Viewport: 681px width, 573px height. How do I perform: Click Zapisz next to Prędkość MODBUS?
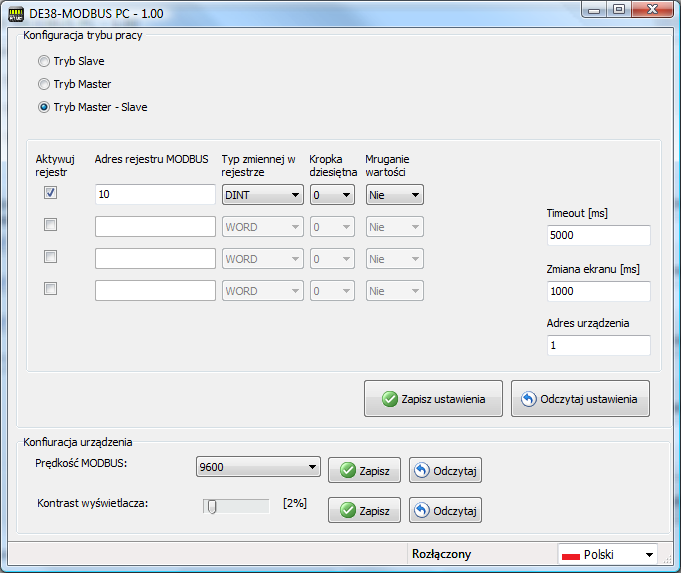pos(364,470)
